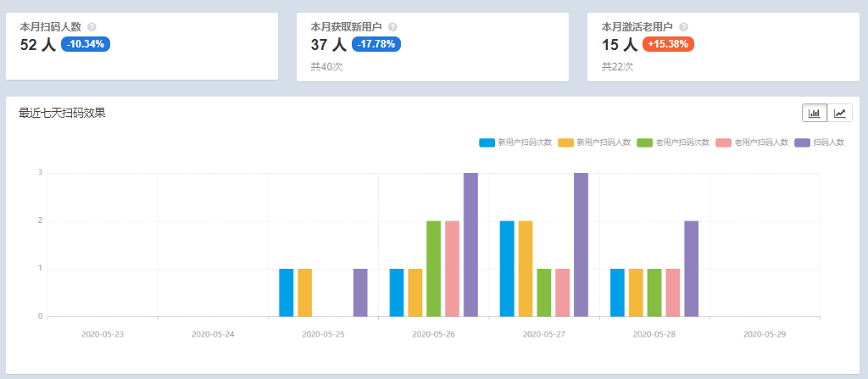Viewport: 868px width, 379px height.
Task: Click the 2020-05-25 axis label
Action: click(323, 334)
